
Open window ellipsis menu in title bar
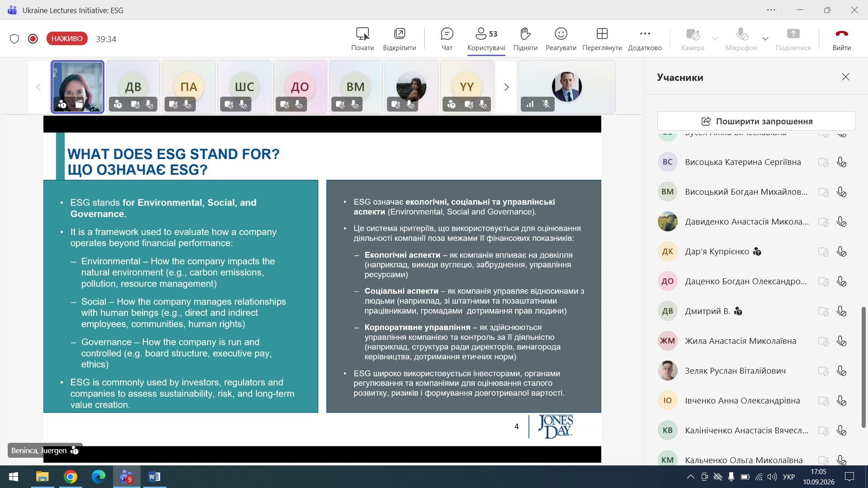point(771,10)
